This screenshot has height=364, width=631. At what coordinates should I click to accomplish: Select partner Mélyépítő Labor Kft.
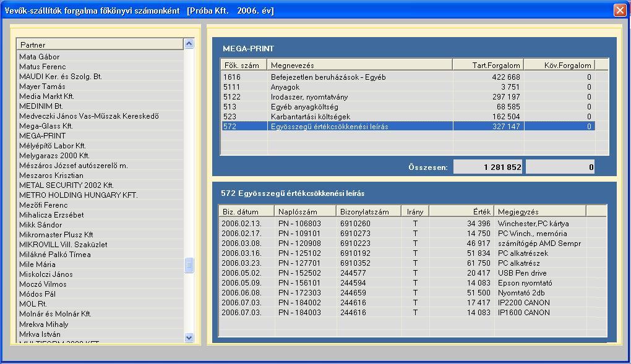100,146
